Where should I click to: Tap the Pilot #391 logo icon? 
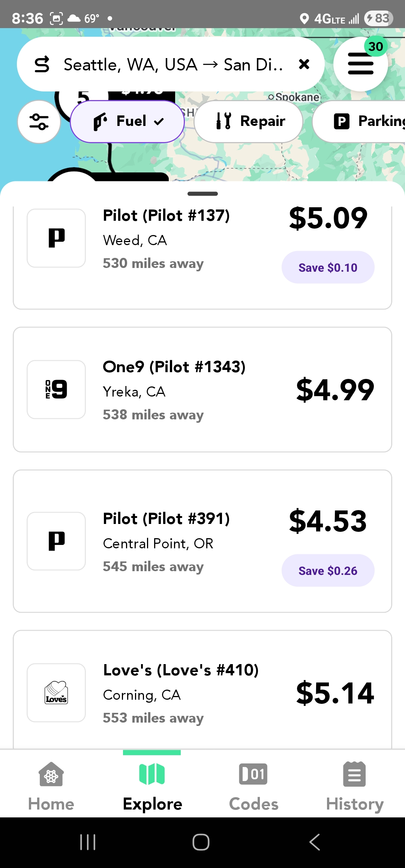click(x=56, y=541)
